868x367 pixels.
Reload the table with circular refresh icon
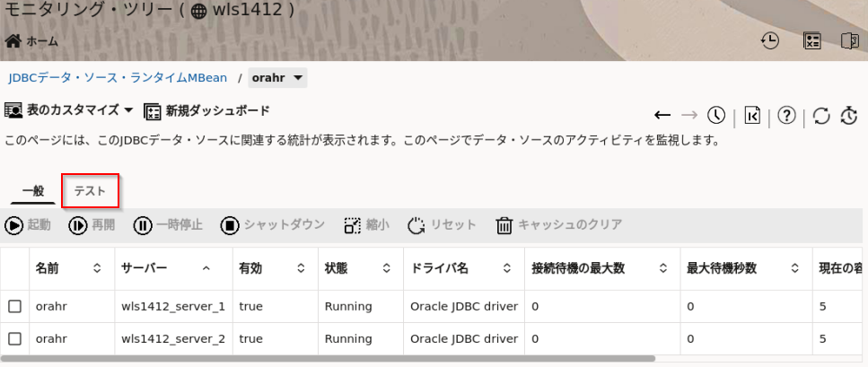click(x=821, y=116)
